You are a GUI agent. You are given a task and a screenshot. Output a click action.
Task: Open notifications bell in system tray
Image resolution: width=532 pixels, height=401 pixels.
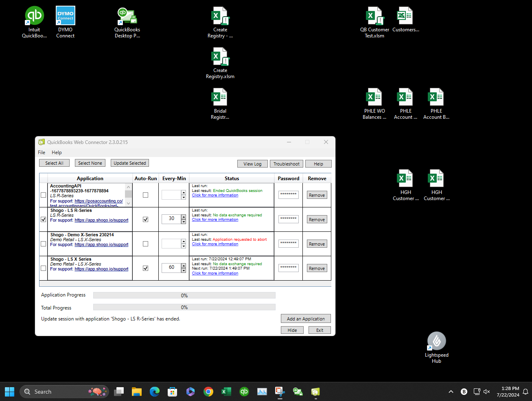525,392
